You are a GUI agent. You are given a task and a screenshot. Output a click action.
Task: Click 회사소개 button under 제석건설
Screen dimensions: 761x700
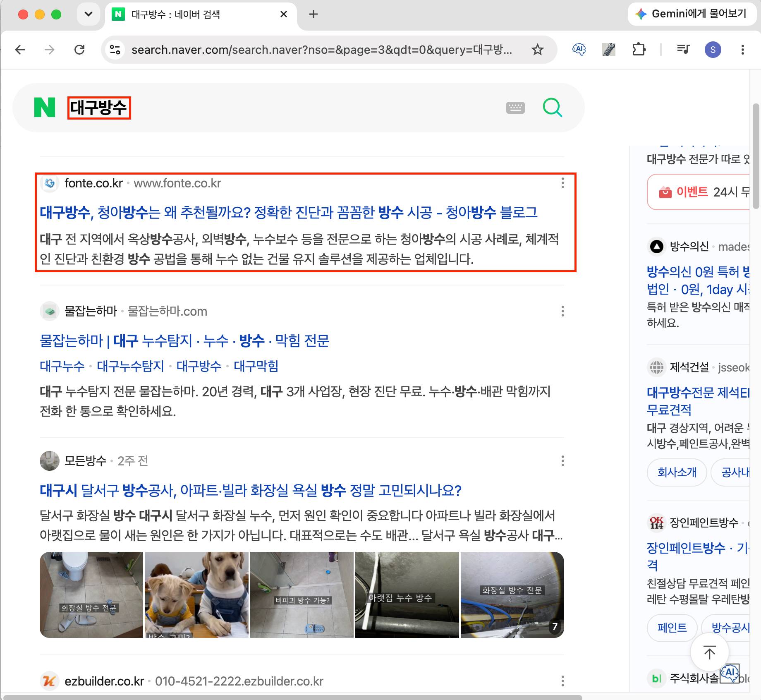click(677, 472)
